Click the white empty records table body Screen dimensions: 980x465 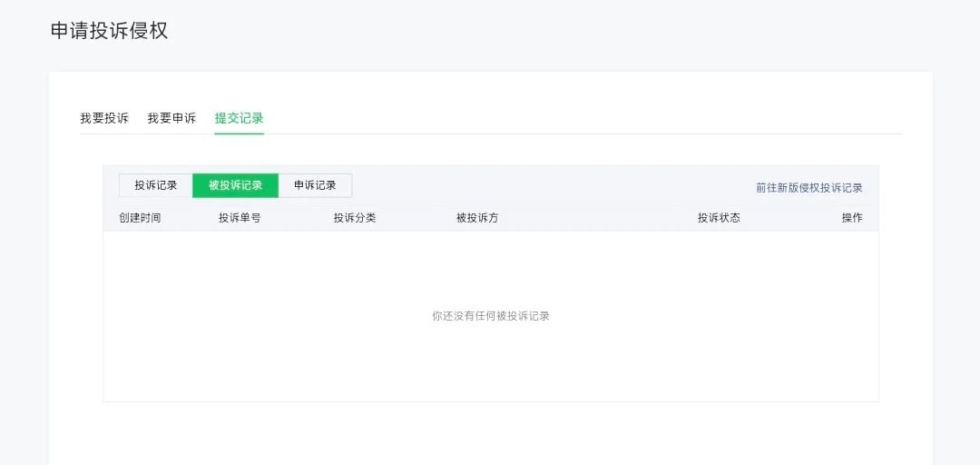[x=491, y=316]
